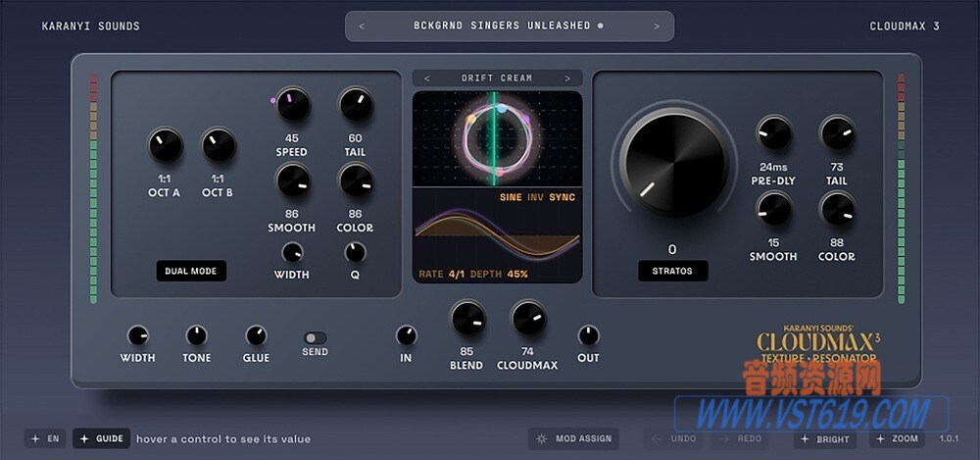Screen dimensions: 980x460
Task: Select the previous DRIFT CREAM modulation preset
Action: click(427, 78)
